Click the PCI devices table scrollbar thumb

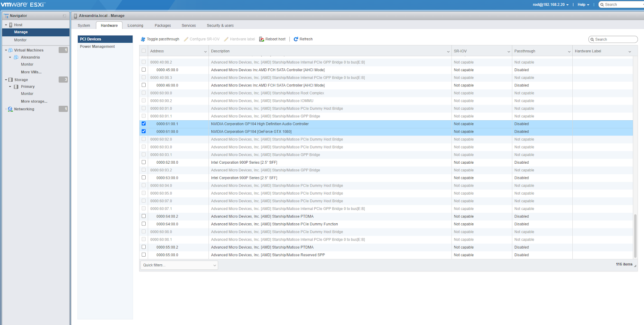point(635,236)
